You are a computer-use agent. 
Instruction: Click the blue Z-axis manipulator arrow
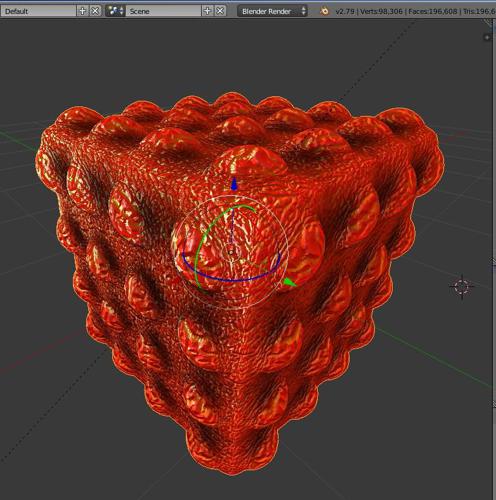234,184
